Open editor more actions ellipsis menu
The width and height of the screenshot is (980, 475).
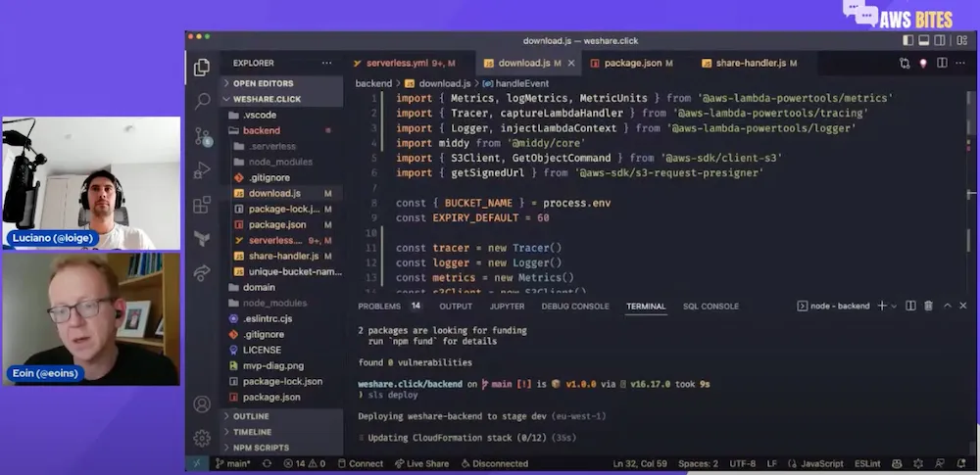click(x=960, y=63)
